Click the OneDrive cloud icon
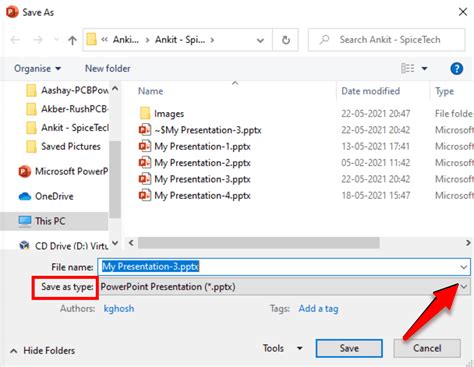The width and height of the screenshot is (474, 367). [x=25, y=196]
